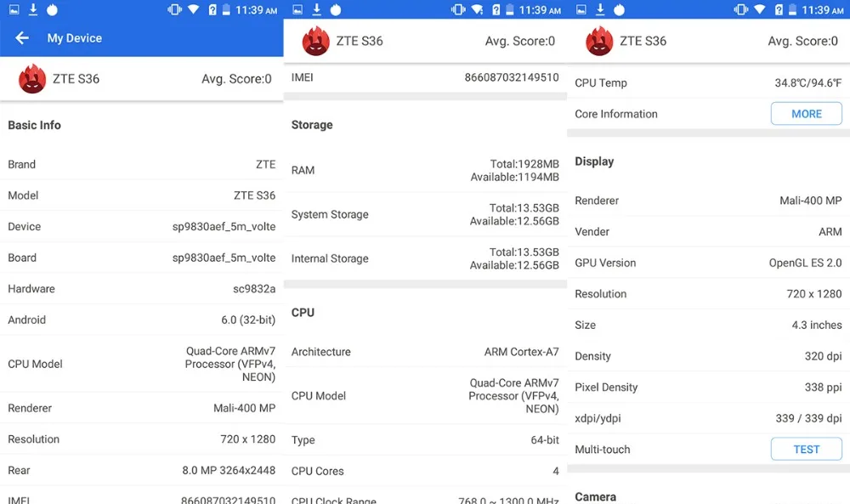Tap the xdpi/ydpi value 339 / 339 dpi
The image size is (850, 504).
[x=809, y=418]
